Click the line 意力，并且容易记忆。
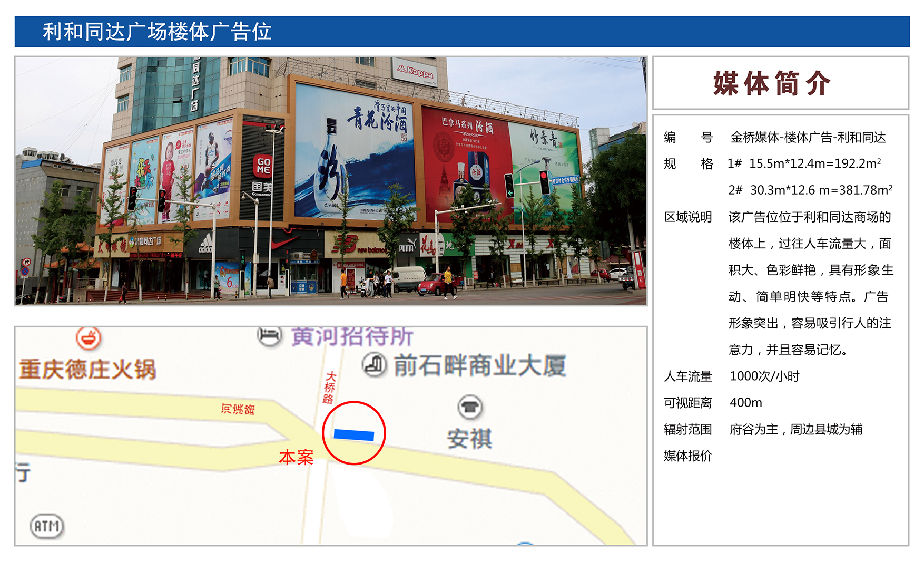This screenshot has height=561, width=924. coord(788,350)
